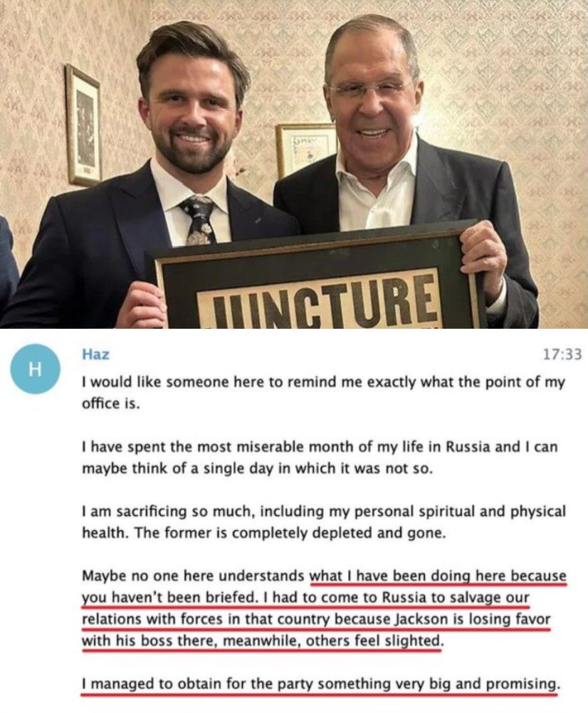
Task: Open the sender name Haz
Action: pos(95,354)
